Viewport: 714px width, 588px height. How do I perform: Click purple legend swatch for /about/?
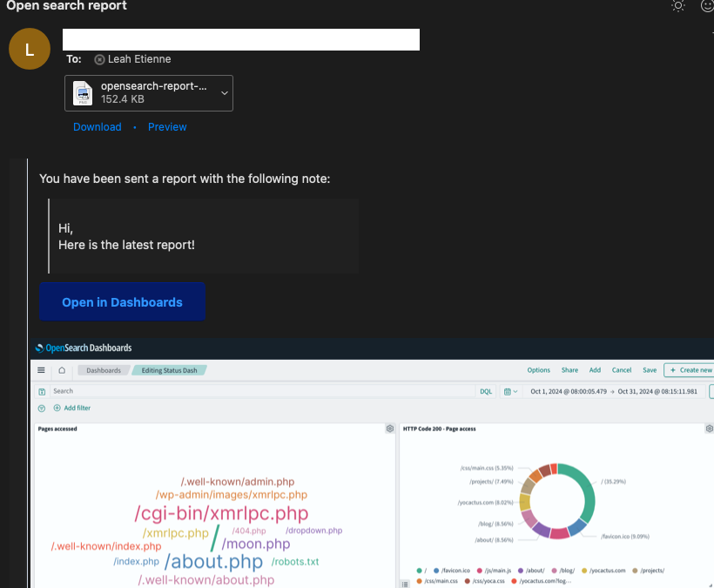click(x=521, y=571)
